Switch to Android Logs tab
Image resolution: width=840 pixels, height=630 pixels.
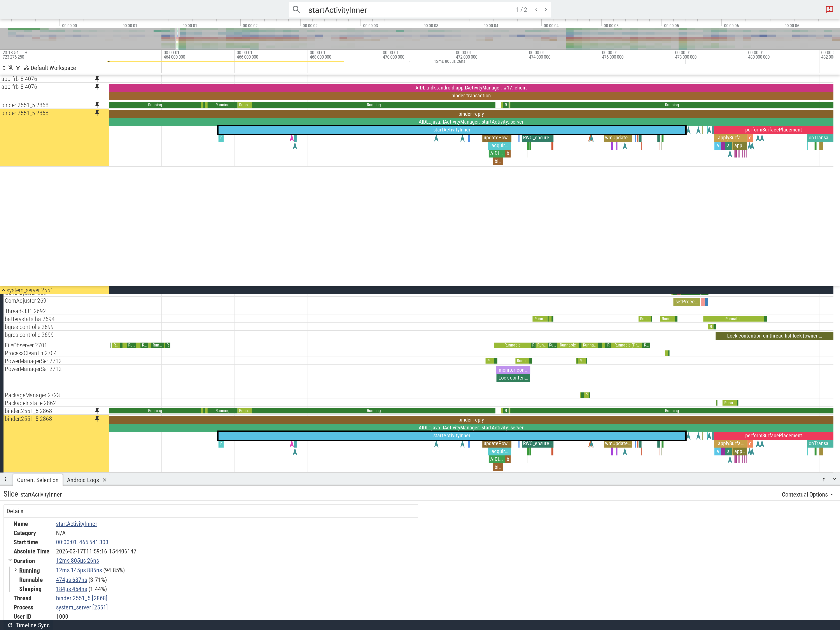(83, 480)
